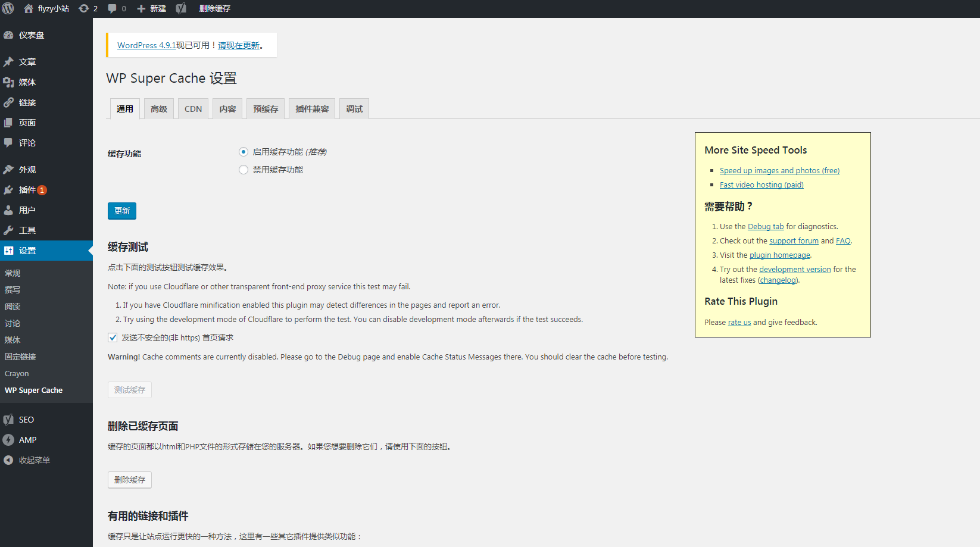
Task: Click the 文章 pushpin icon
Action: click(8, 62)
